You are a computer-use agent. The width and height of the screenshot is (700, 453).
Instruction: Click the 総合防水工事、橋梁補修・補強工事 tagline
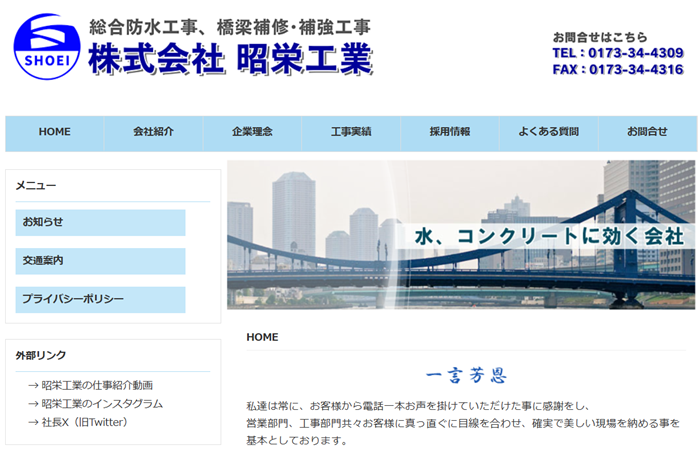pyautogui.click(x=230, y=27)
